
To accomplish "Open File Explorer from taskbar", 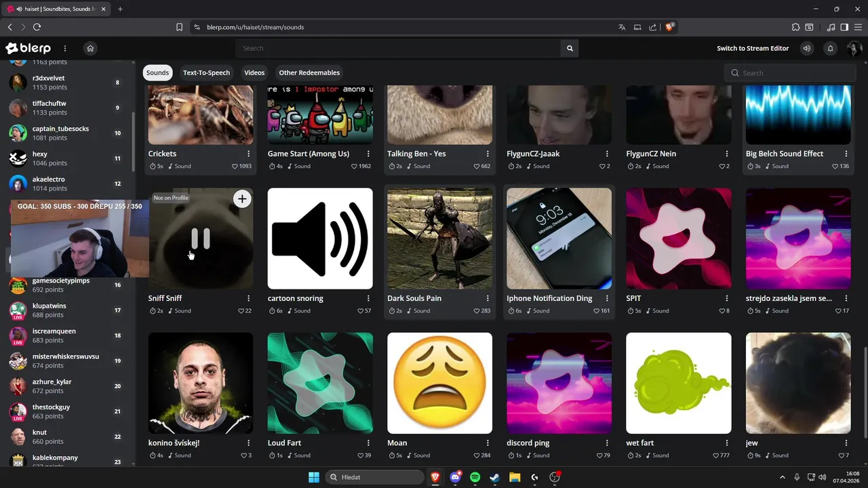I will [515, 477].
